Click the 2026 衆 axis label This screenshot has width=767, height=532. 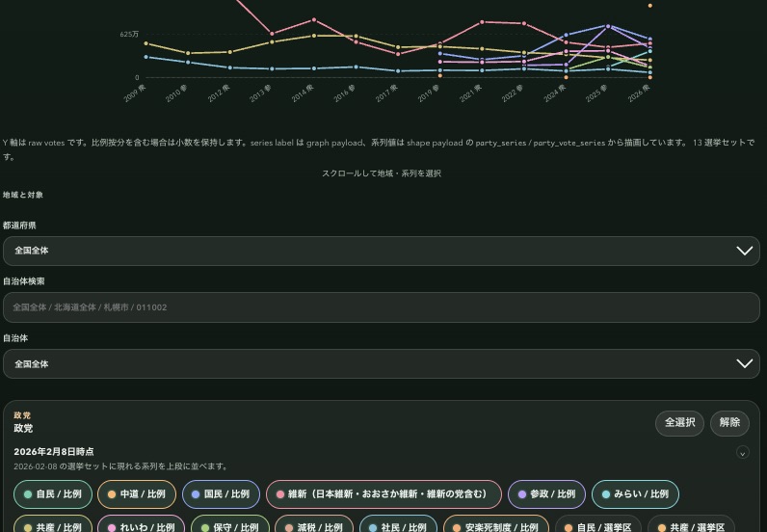click(639, 93)
